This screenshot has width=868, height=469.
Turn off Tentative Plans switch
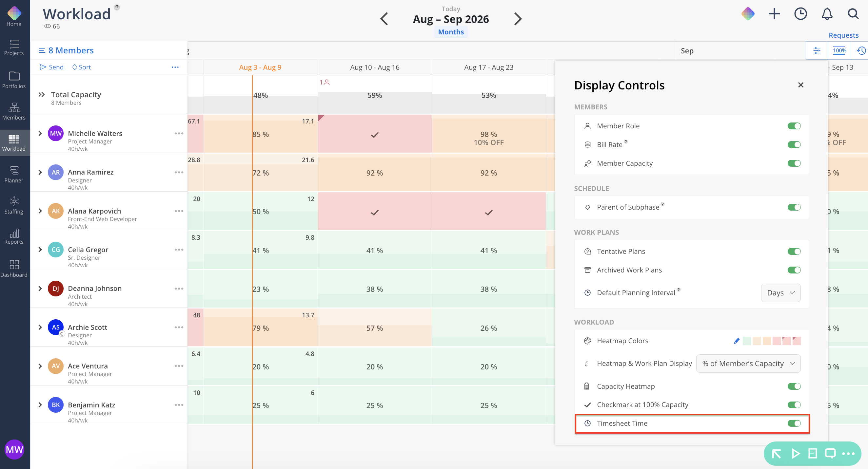click(x=794, y=251)
